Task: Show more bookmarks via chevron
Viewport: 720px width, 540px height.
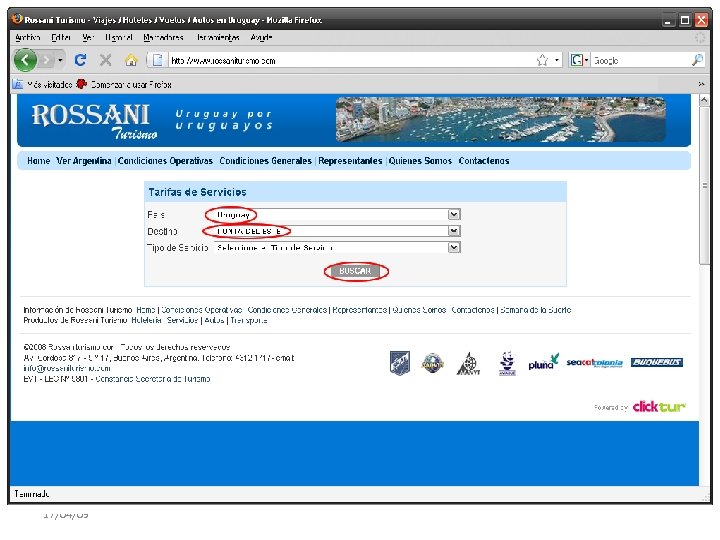Action: [x=701, y=84]
